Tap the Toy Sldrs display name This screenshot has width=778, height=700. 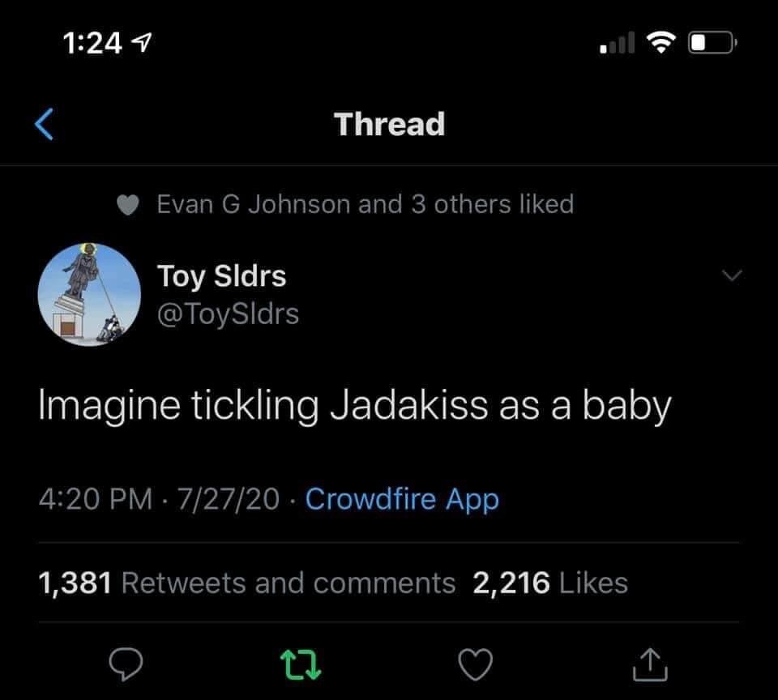221,276
